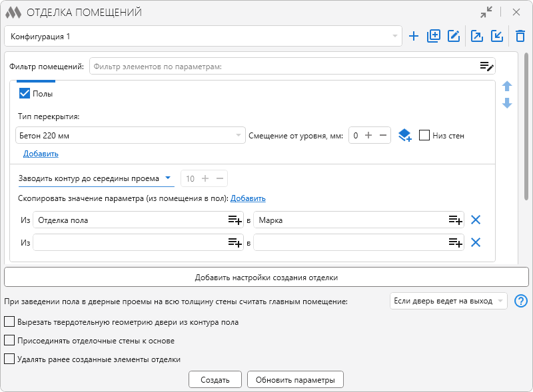Expand the Если дверь ведет на выход dropdown
Image resolution: width=533 pixels, height=392 pixels.
click(500, 301)
